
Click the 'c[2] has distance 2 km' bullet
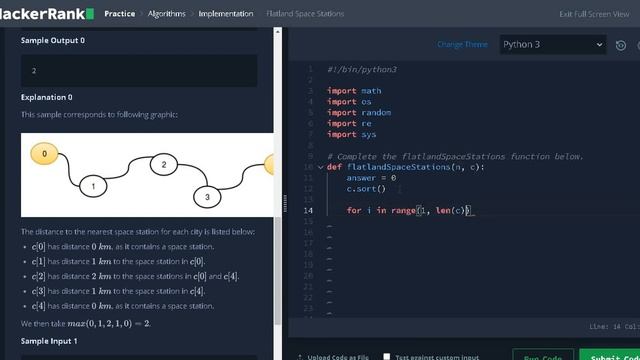136,276
